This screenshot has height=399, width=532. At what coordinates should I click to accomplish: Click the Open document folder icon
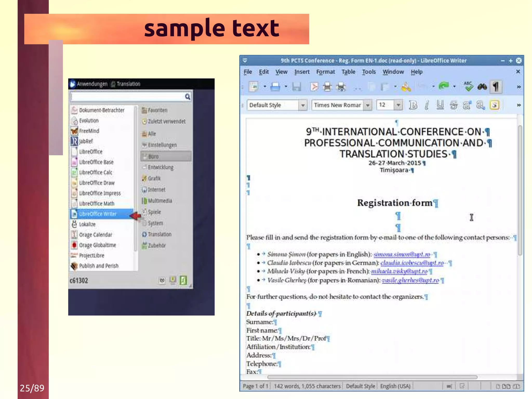pos(275,87)
